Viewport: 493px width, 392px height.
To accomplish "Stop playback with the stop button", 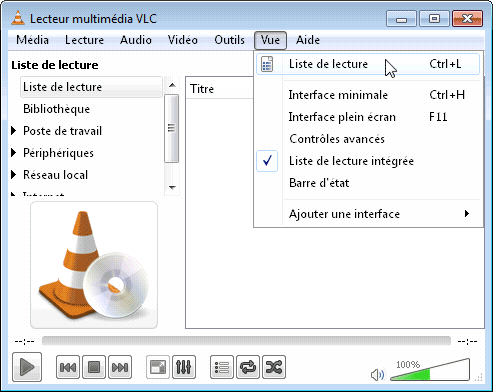I will click(x=94, y=367).
